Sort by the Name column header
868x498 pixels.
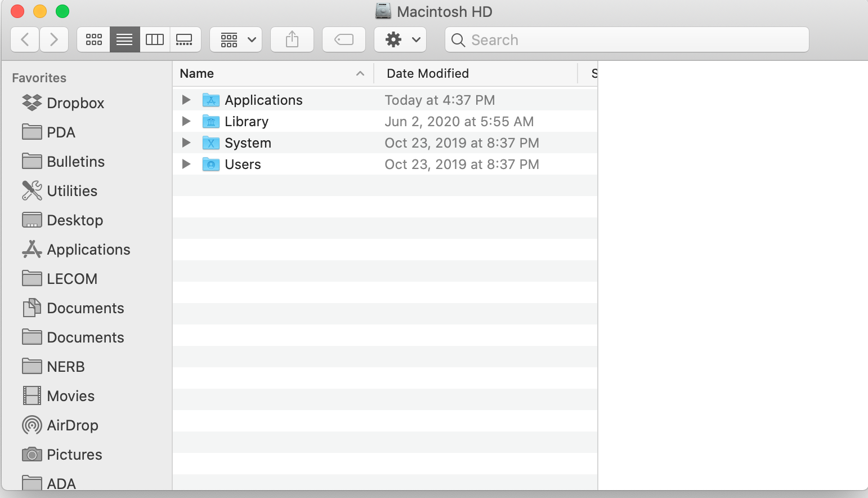click(x=273, y=73)
